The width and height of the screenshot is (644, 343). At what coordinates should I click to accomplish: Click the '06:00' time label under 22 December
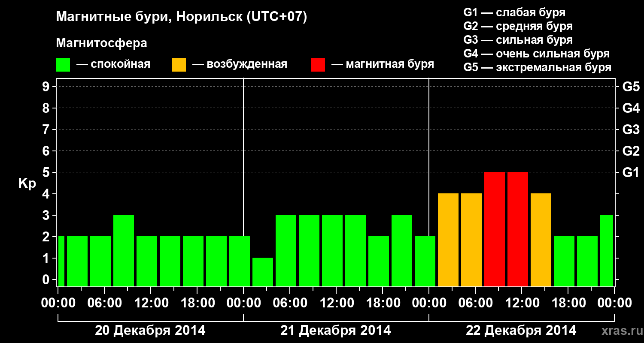pyautogui.click(x=475, y=303)
